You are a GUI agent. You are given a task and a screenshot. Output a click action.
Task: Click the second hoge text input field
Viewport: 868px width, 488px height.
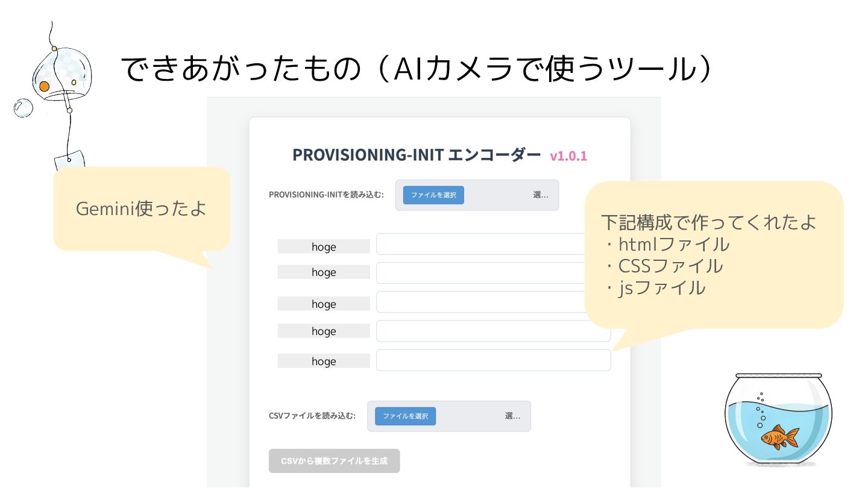click(x=493, y=273)
